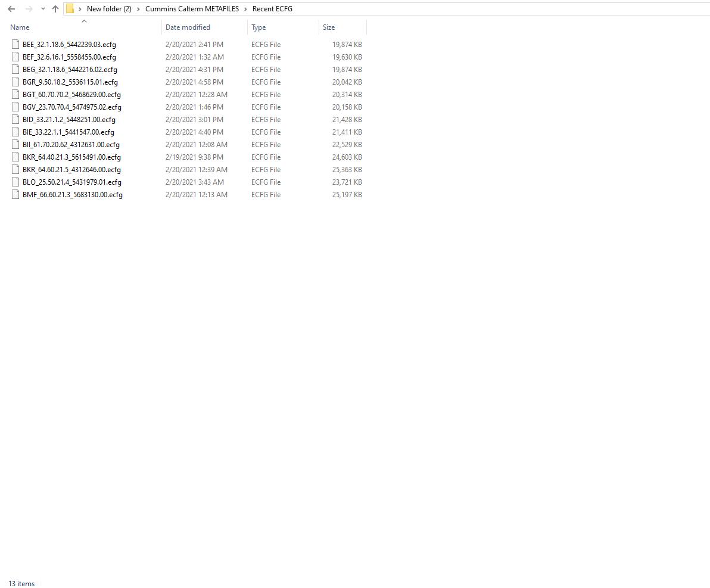The image size is (710, 588).
Task: Click size value 23,721 KB
Action: (x=347, y=182)
